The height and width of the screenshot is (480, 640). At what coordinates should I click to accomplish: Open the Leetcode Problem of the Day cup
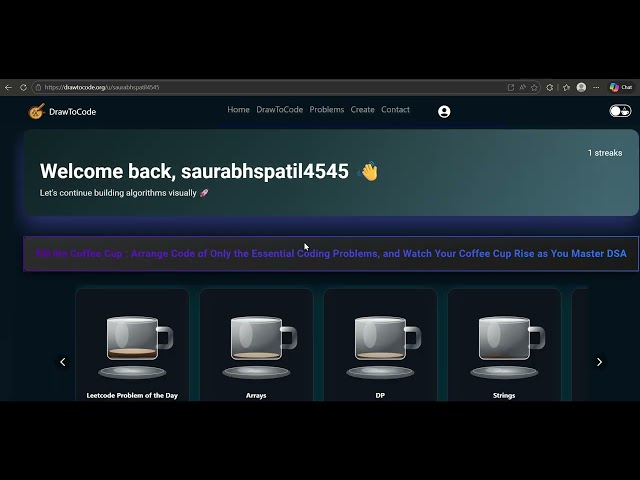point(132,345)
